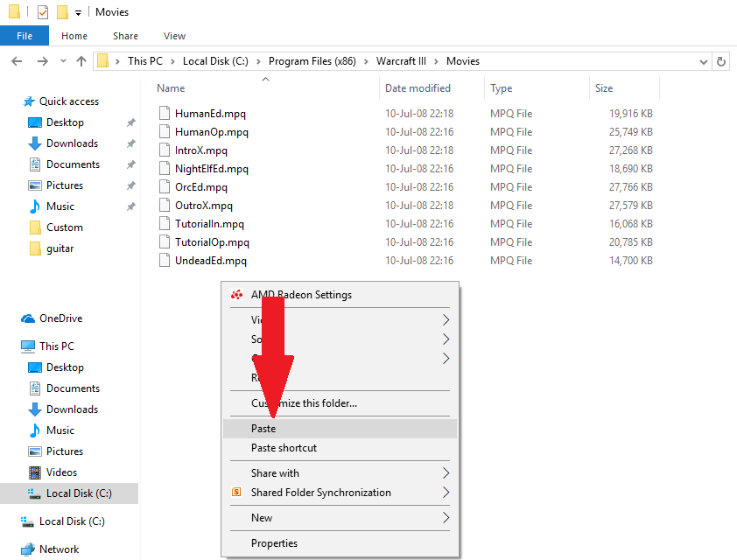This screenshot has height=560, width=737.
Task: Expand Share with submenu
Action: 340,473
